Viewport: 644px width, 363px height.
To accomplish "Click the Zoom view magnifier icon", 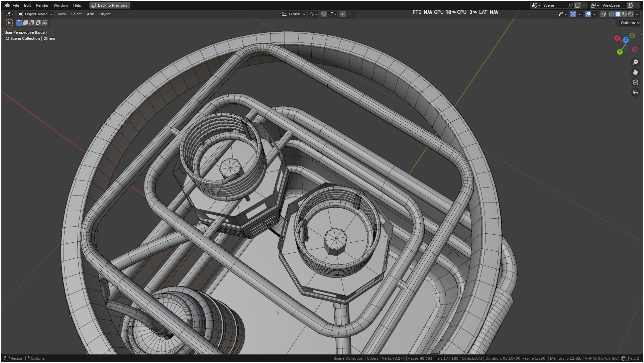I will (x=635, y=62).
